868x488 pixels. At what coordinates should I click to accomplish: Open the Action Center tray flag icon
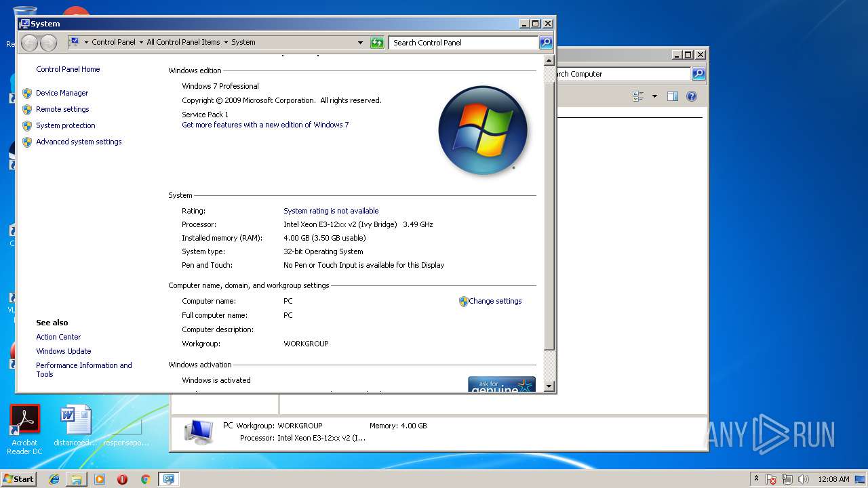(x=772, y=479)
